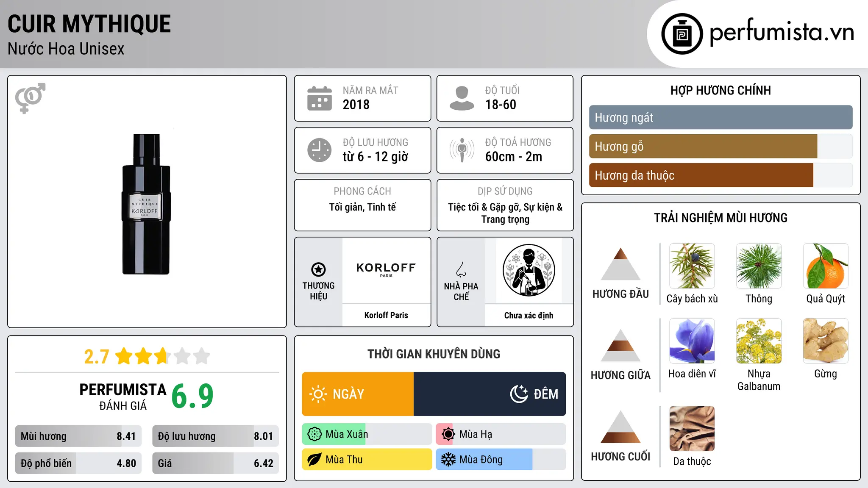Click the person icon beside age range
868x488 pixels.
462,98
